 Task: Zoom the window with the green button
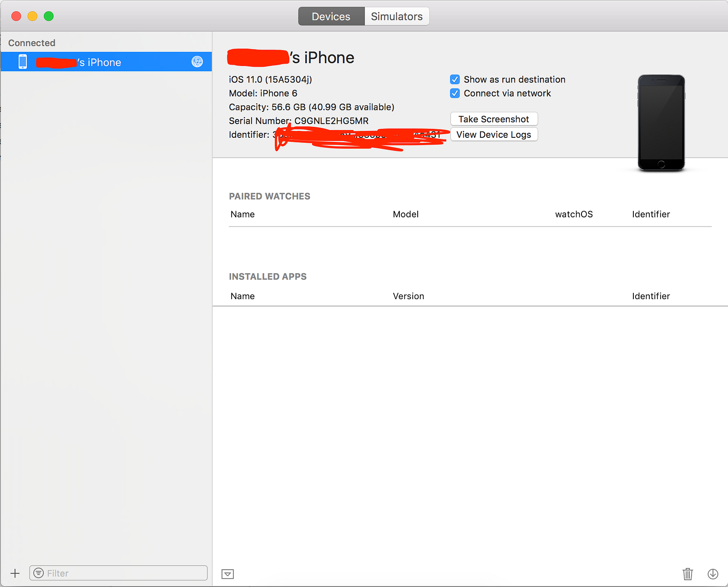(49, 16)
